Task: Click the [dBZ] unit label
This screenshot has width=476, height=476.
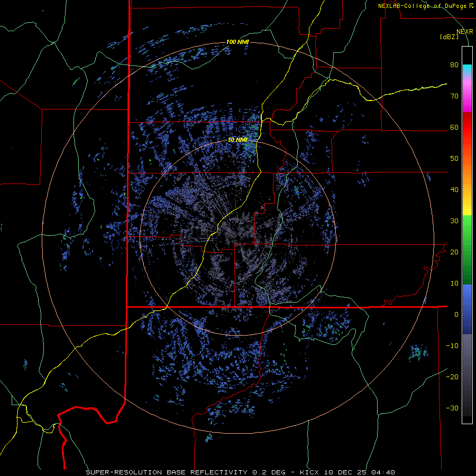Action: click(x=449, y=36)
